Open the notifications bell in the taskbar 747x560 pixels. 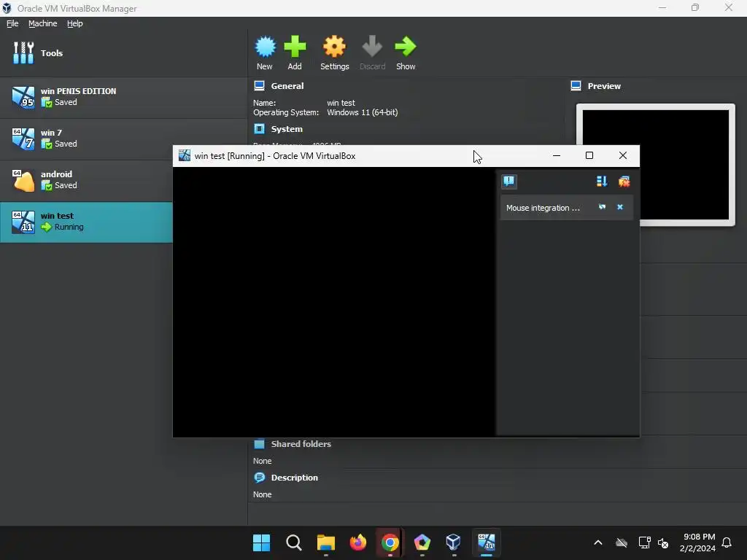click(727, 542)
